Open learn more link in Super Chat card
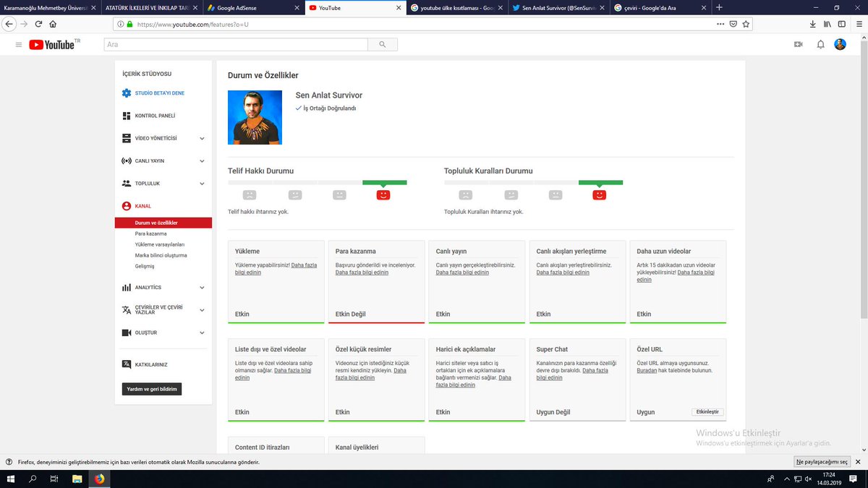Image resolution: width=868 pixels, height=488 pixels. pyautogui.click(x=572, y=374)
